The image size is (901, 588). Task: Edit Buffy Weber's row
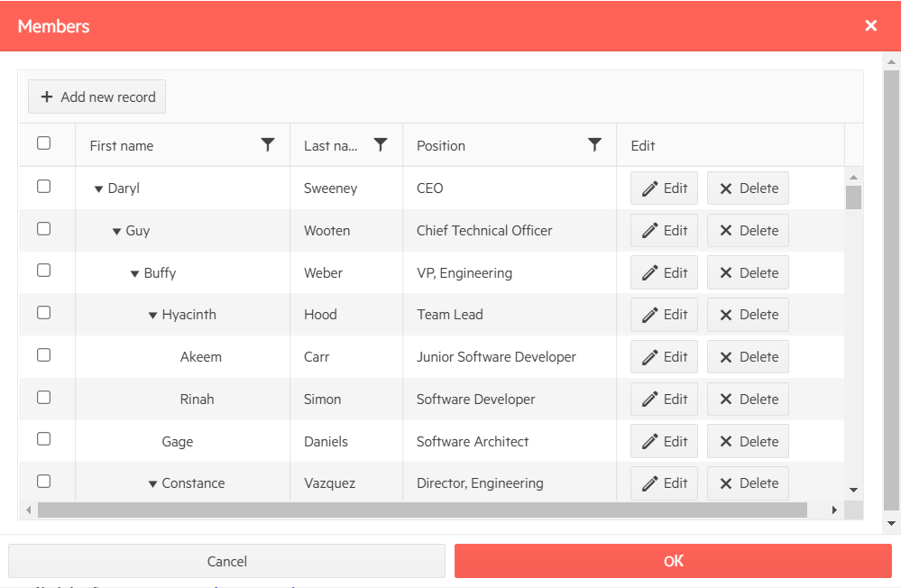click(664, 272)
